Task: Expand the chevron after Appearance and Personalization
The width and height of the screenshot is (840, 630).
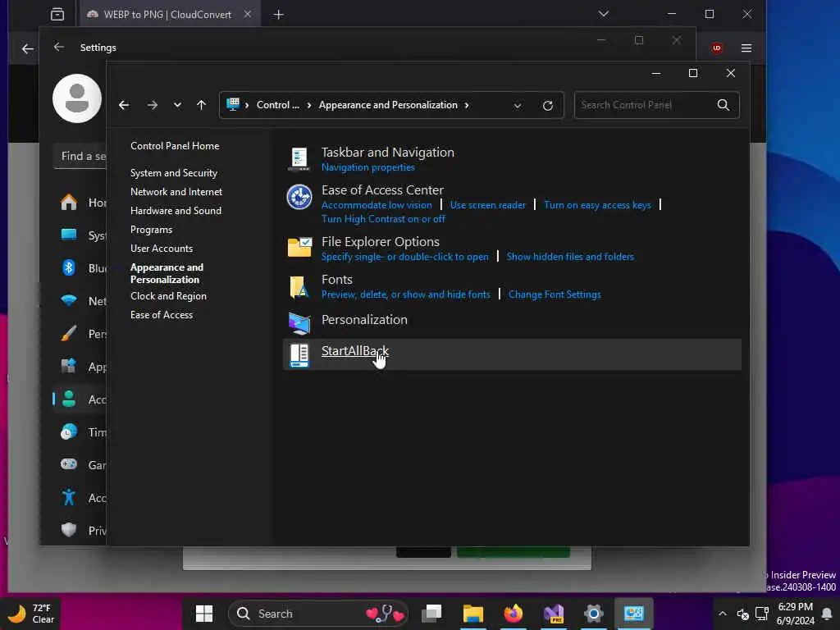Action: tap(467, 105)
